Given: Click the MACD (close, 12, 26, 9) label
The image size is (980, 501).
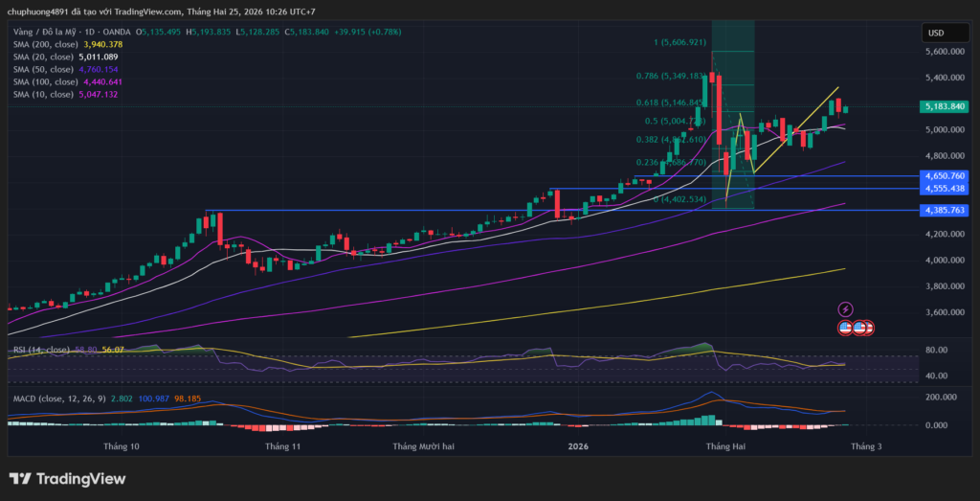Looking at the screenshot, I should click(x=57, y=396).
